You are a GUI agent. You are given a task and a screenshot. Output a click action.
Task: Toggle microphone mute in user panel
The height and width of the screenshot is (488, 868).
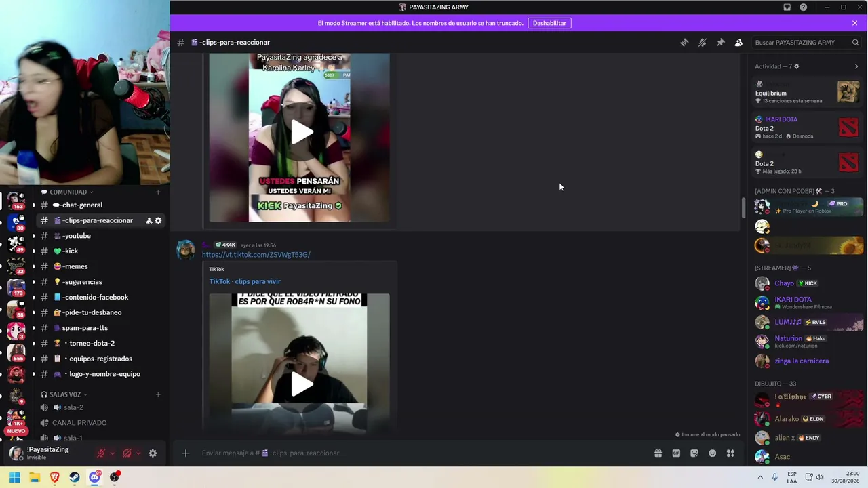pyautogui.click(x=101, y=453)
